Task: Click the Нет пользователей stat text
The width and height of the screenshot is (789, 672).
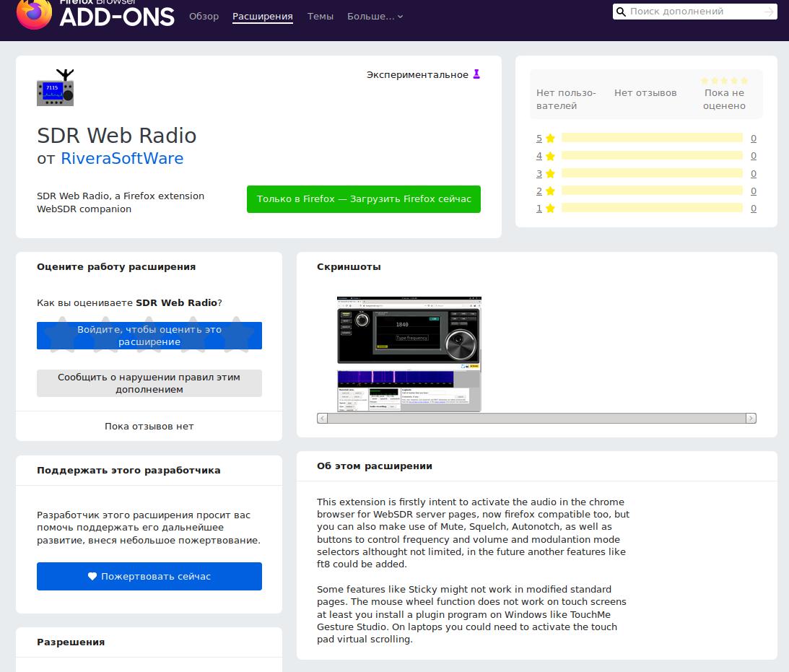Action: 566,100
